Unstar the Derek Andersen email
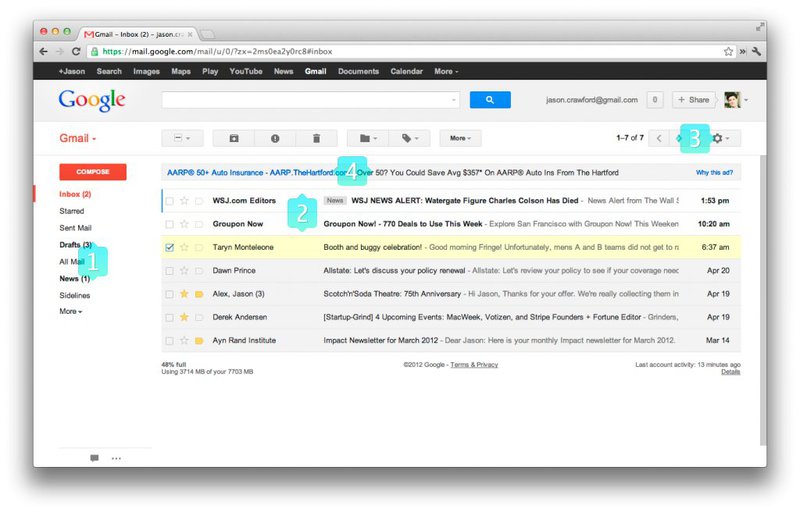The image size is (800, 513). (184, 317)
